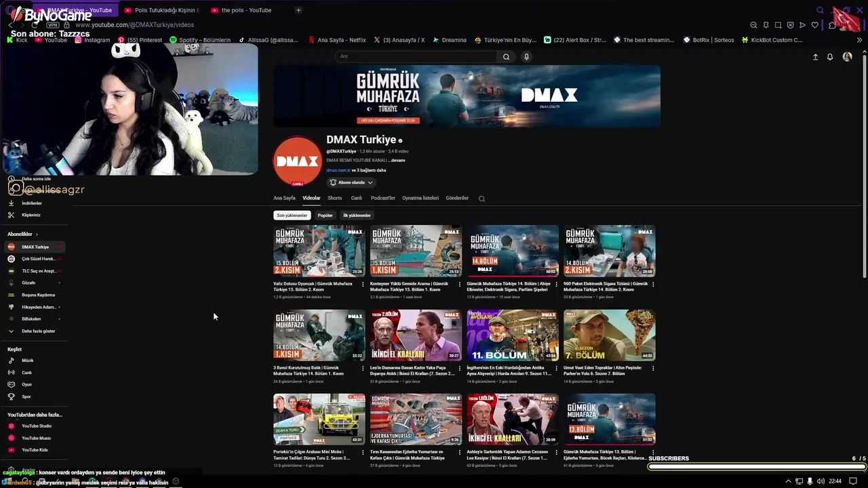Click the browser snapshot selection icon

[778, 25]
